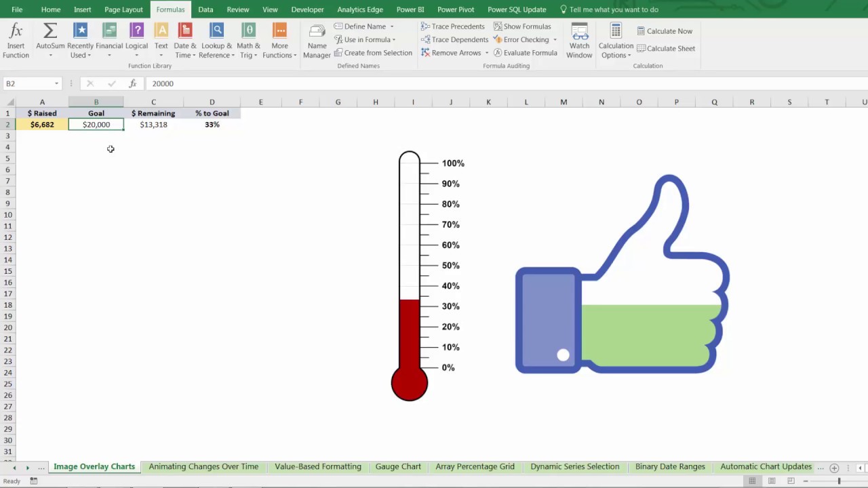The width and height of the screenshot is (868, 488).
Task: Click the macro record icon in status bar
Action: [x=33, y=481]
